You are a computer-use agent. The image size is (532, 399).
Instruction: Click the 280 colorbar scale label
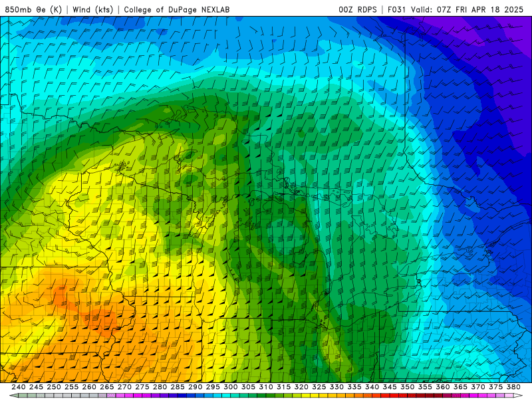[160, 387]
